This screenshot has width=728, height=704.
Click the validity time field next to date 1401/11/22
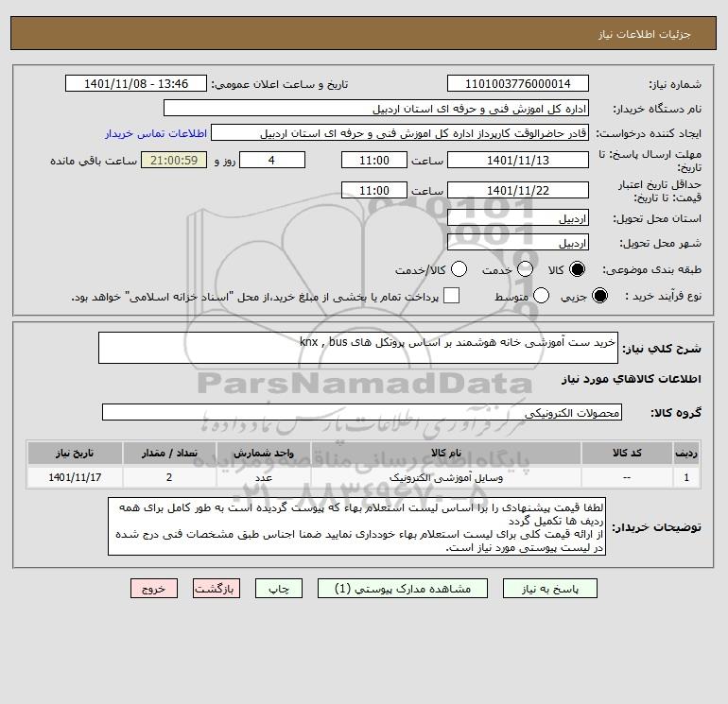point(374,190)
